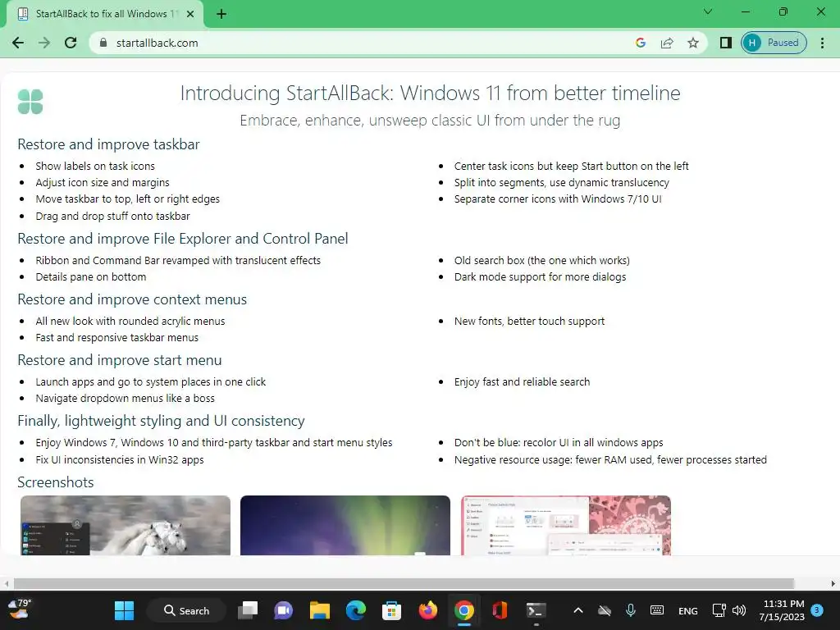
Task: Click the "Restore and improve start menu" heading
Action: point(120,360)
